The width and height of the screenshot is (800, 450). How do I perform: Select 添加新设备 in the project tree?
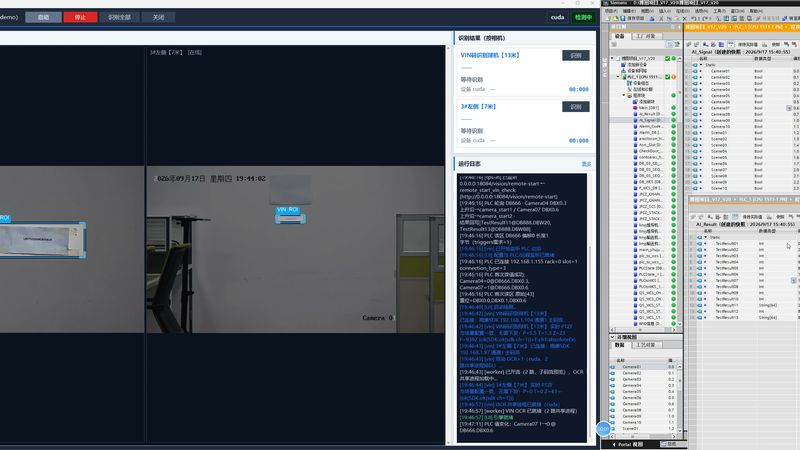[x=637, y=65]
